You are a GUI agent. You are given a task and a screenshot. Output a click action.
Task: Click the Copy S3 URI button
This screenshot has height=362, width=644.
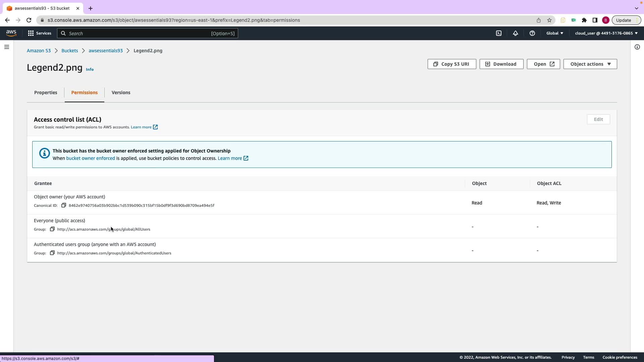[x=451, y=64]
